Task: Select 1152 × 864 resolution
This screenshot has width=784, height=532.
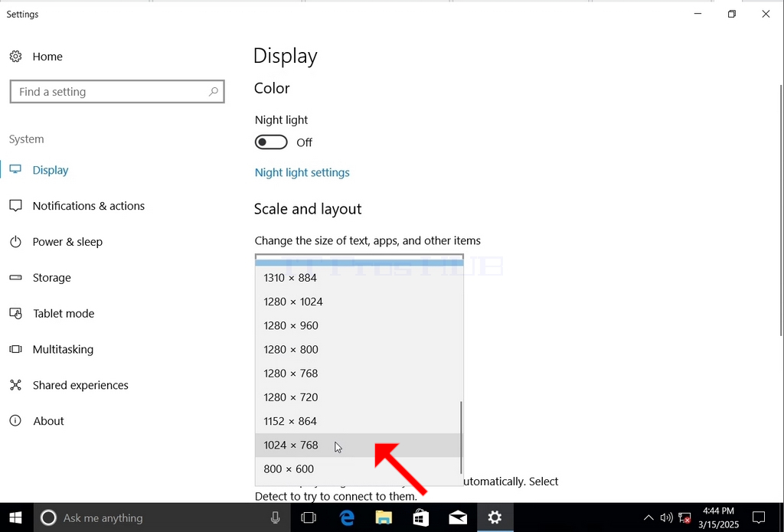Action: (x=359, y=421)
